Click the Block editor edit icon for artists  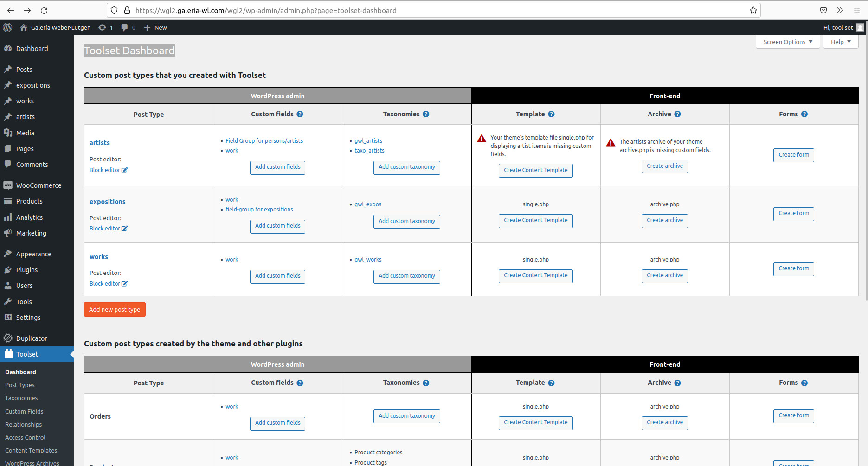[124, 170]
